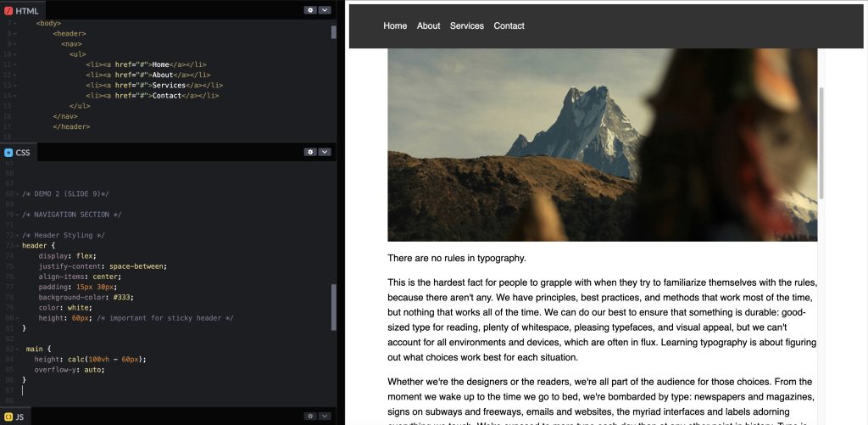The width and height of the screenshot is (868, 425).
Task: Select the HTML editor tab
Action: tap(22, 10)
